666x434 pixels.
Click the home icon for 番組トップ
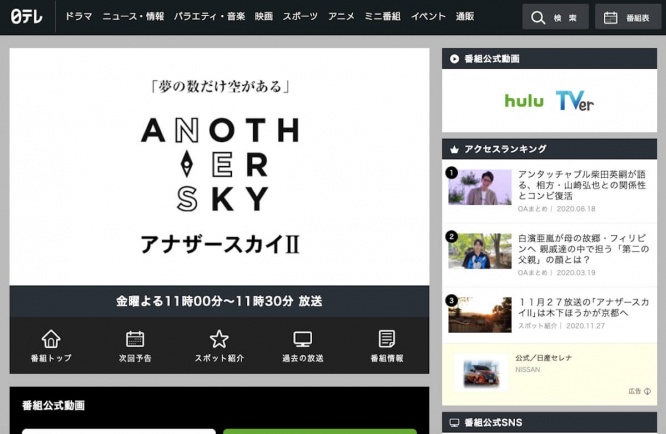click(51, 339)
